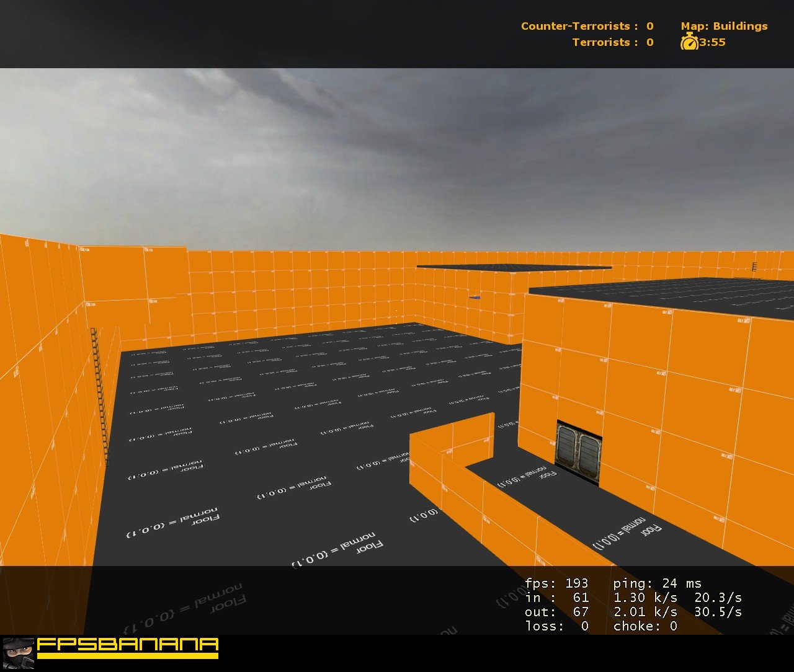Open the Map: Buildings label
This screenshot has height=672, width=794.
pyautogui.click(x=724, y=26)
